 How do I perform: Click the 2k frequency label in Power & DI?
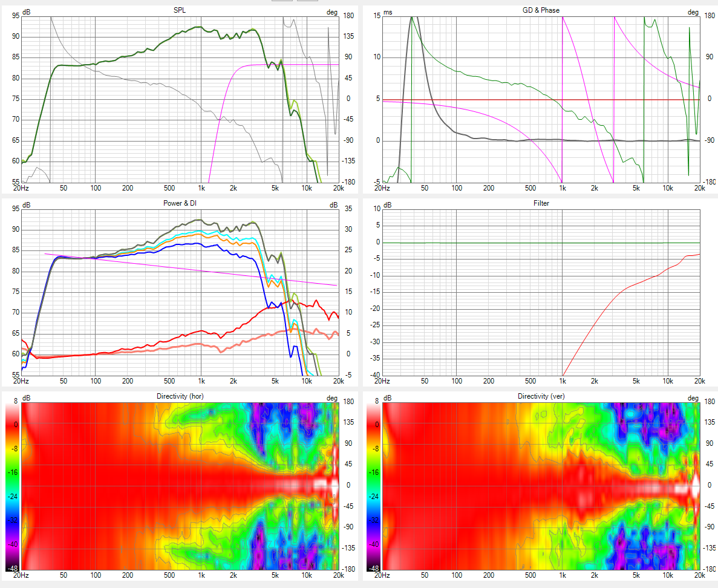[x=233, y=381]
